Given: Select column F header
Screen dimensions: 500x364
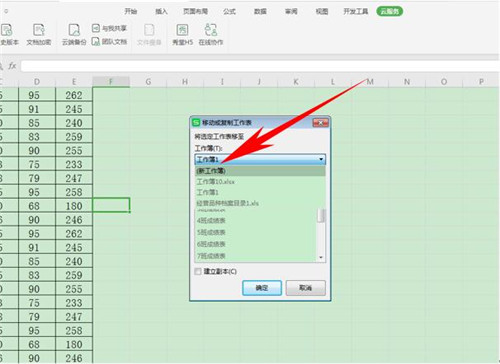Looking at the screenshot, I should pyautogui.click(x=111, y=82).
